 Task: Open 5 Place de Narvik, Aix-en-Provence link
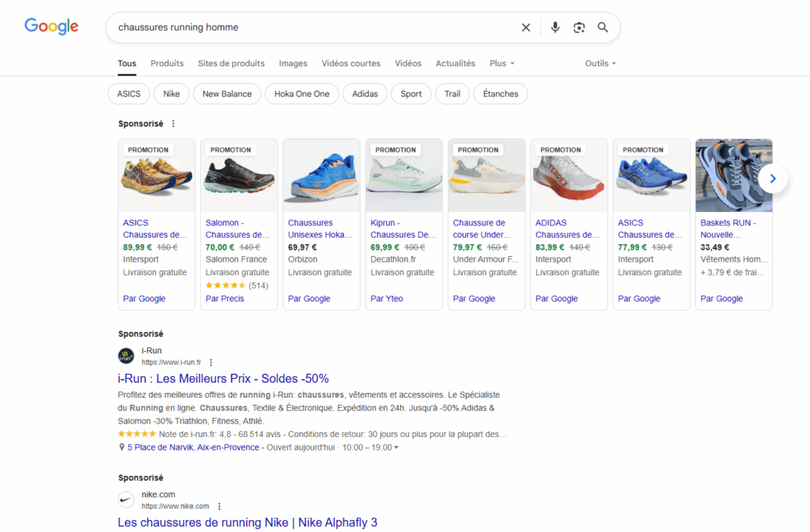(193, 447)
